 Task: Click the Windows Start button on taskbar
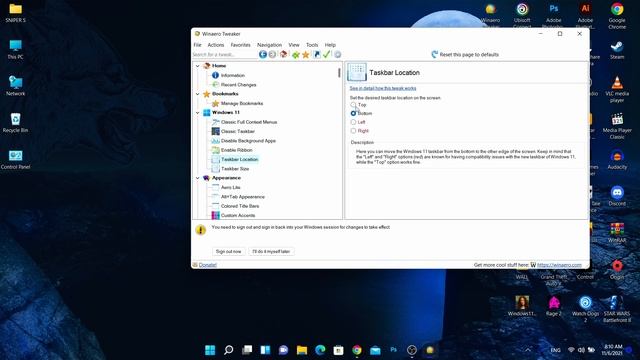point(210,350)
